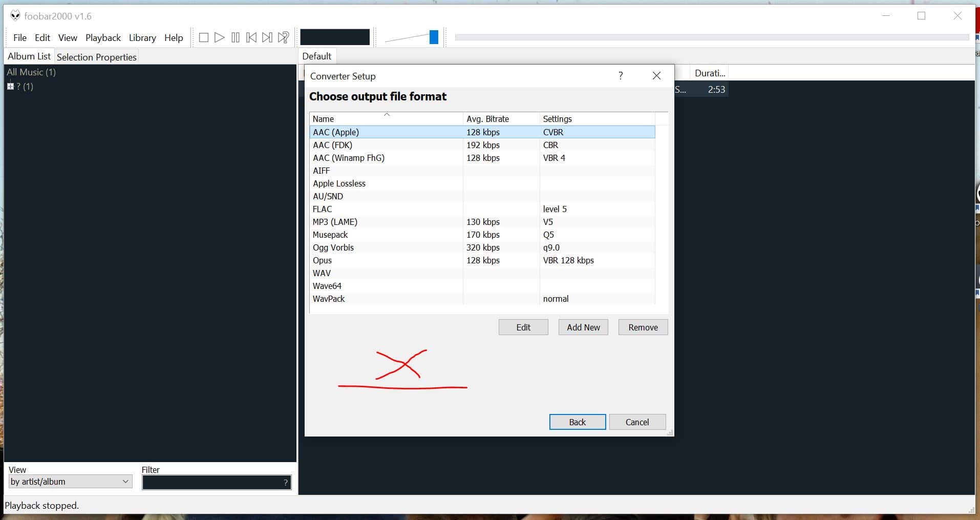Select the AAC (FDK) format row
This screenshot has height=520, width=980.
click(482, 145)
